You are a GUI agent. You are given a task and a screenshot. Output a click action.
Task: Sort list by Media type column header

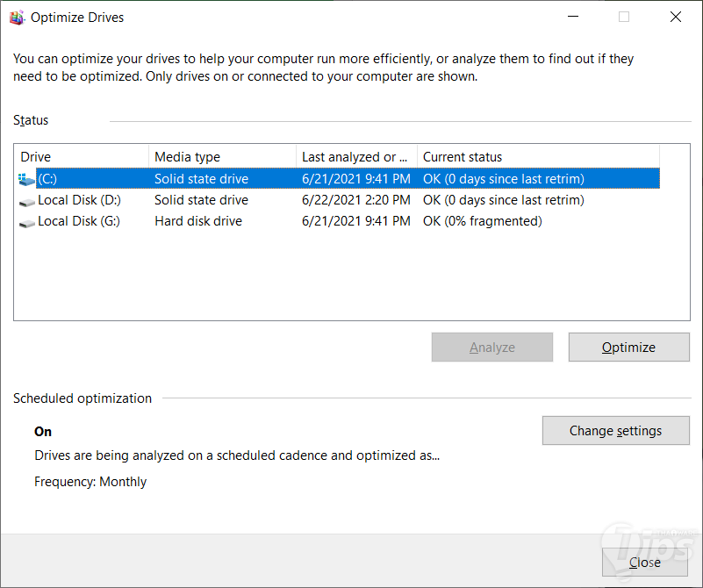222,157
